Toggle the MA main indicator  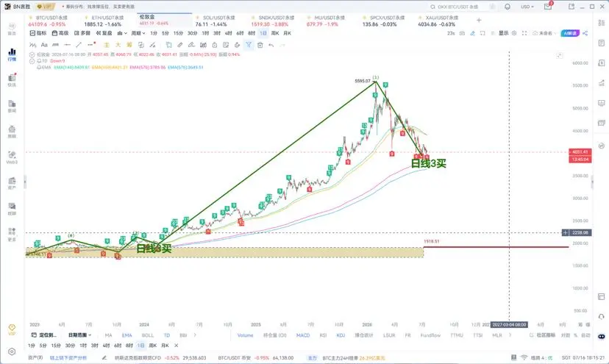click(x=108, y=335)
